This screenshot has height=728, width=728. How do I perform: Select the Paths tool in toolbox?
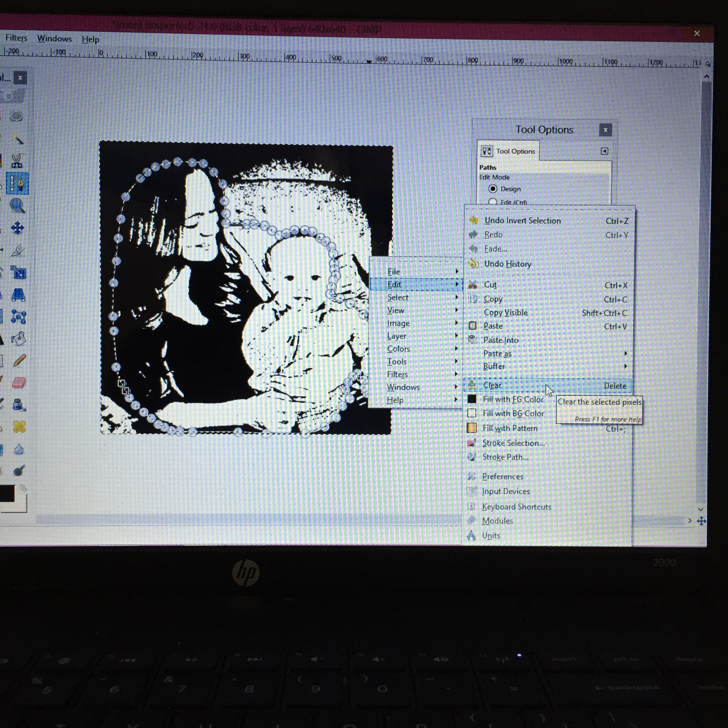17,183
